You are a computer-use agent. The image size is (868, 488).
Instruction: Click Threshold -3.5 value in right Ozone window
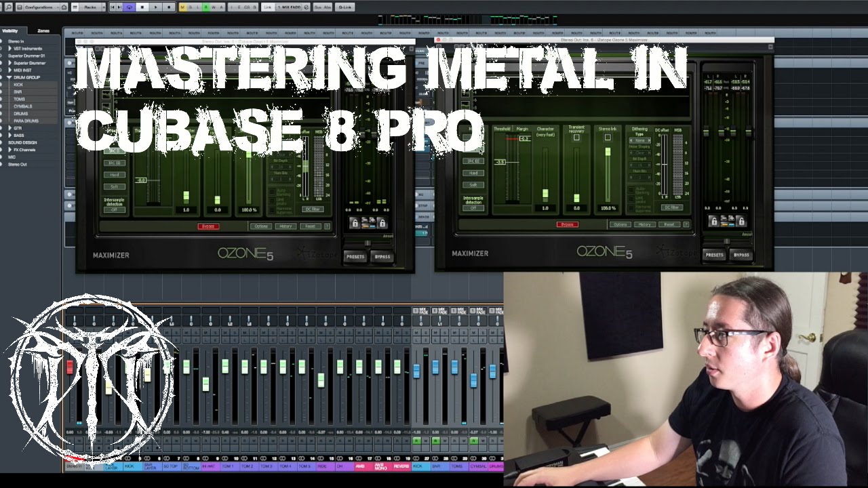pyautogui.click(x=500, y=162)
